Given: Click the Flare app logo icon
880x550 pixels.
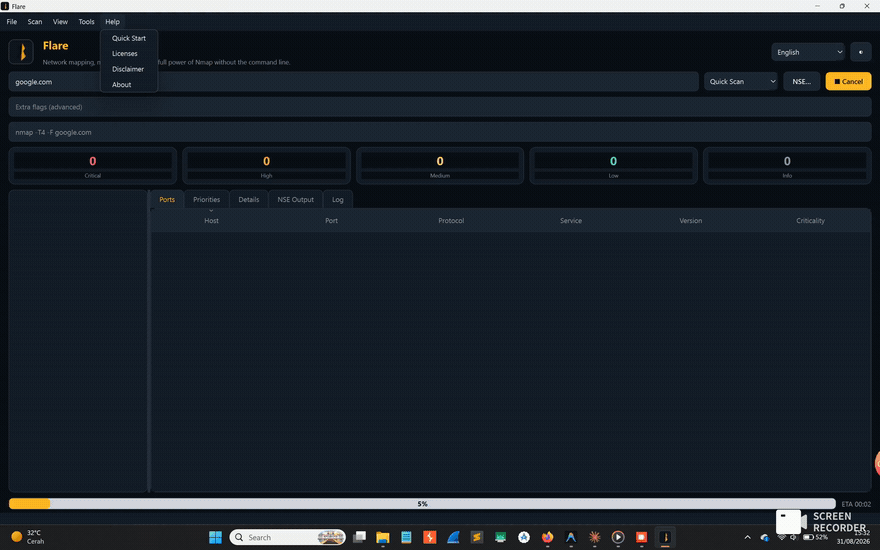Looking at the screenshot, I should click(21, 52).
